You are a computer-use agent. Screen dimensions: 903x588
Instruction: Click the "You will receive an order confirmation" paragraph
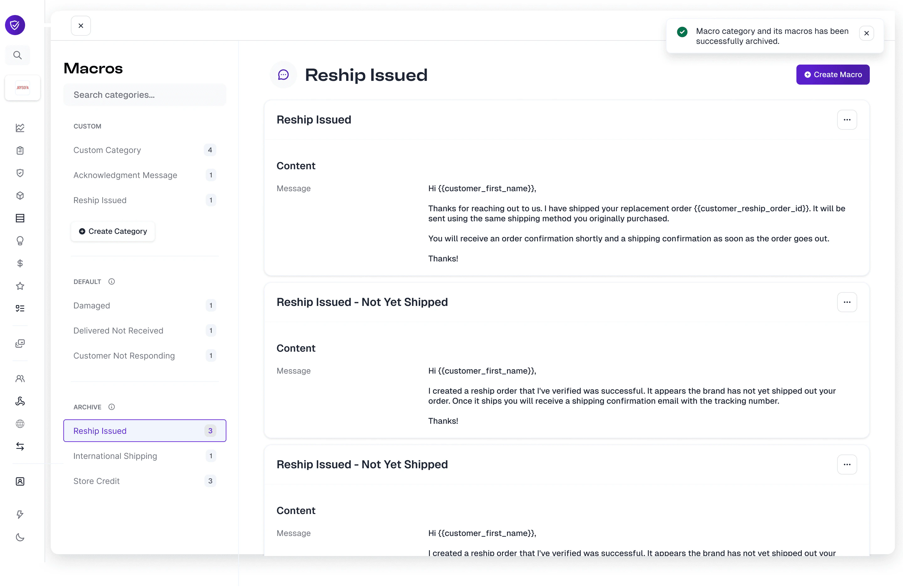point(629,239)
